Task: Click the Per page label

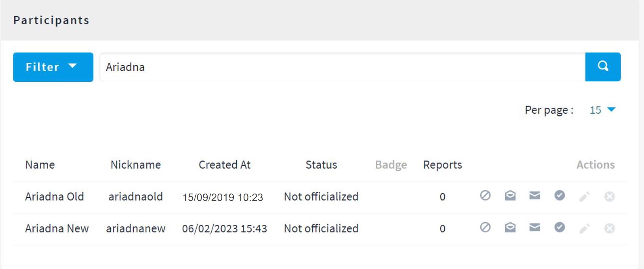Action: [x=549, y=110]
